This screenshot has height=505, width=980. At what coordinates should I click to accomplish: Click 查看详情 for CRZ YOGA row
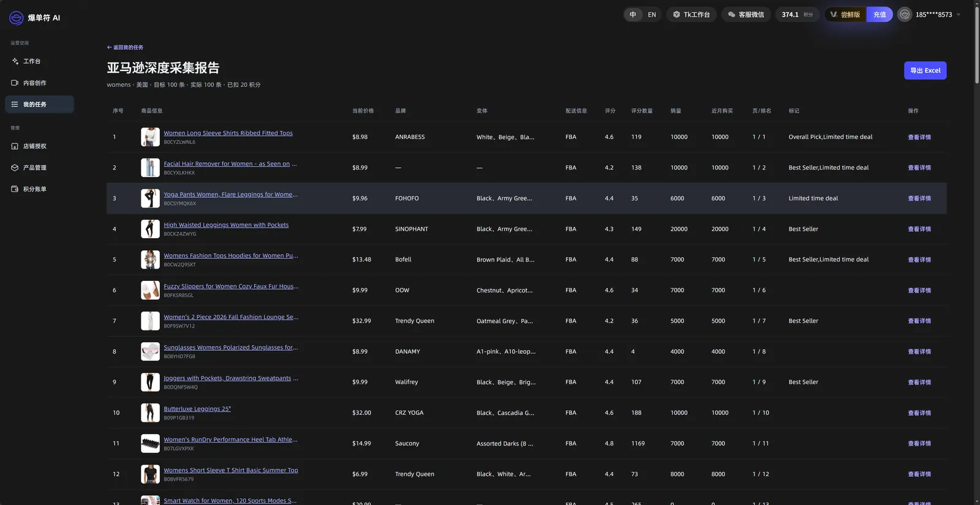point(919,413)
